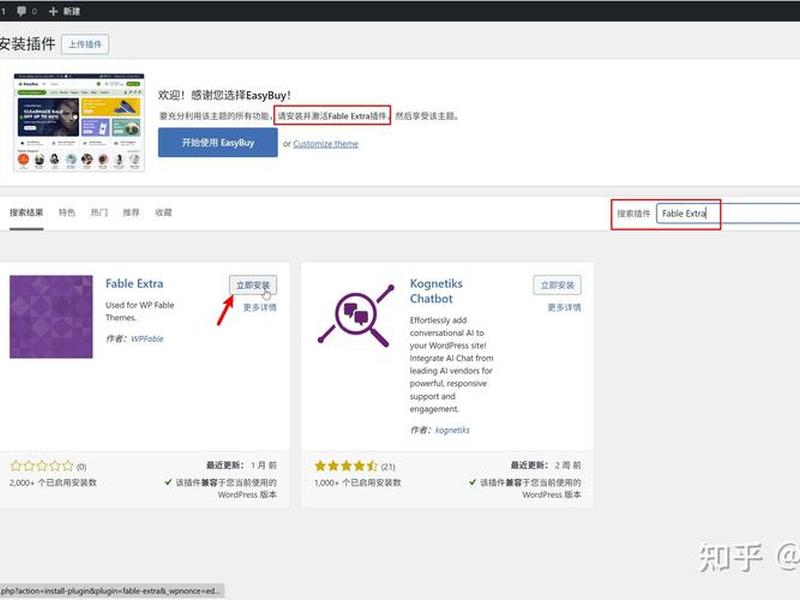800x600 pixels.
Task: Click the text '2,000+ 个已启用安装数'
Action: 53,483
